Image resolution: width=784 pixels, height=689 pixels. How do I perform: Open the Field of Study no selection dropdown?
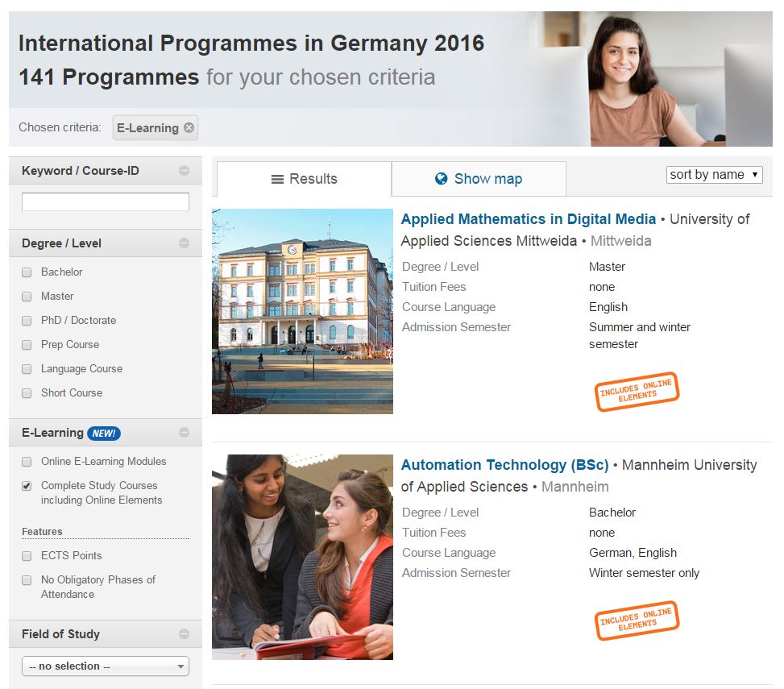pyautogui.click(x=105, y=666)
